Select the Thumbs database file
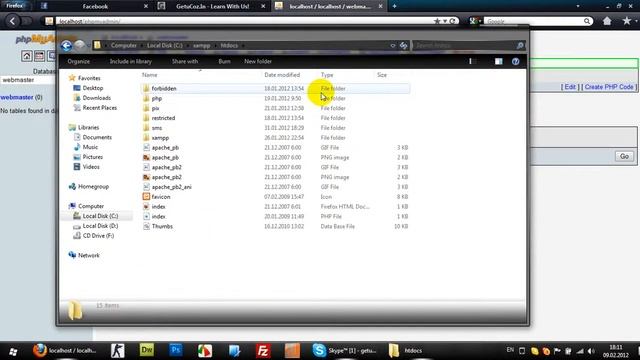 click(x=162, y=227)
